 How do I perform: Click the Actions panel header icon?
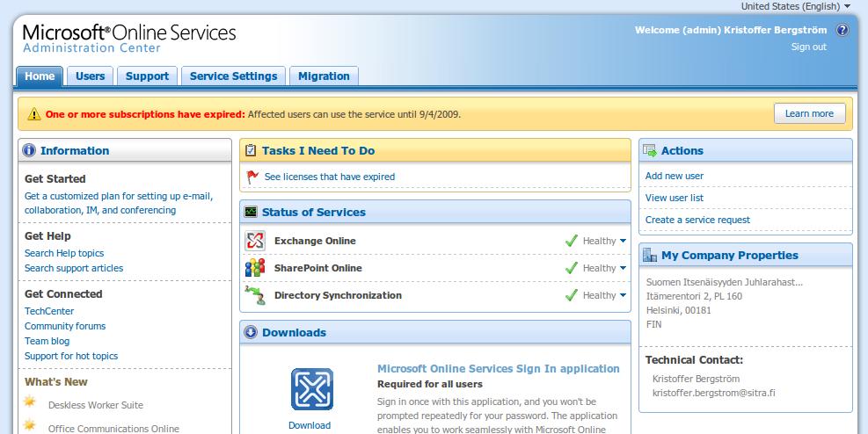[650, 150]
